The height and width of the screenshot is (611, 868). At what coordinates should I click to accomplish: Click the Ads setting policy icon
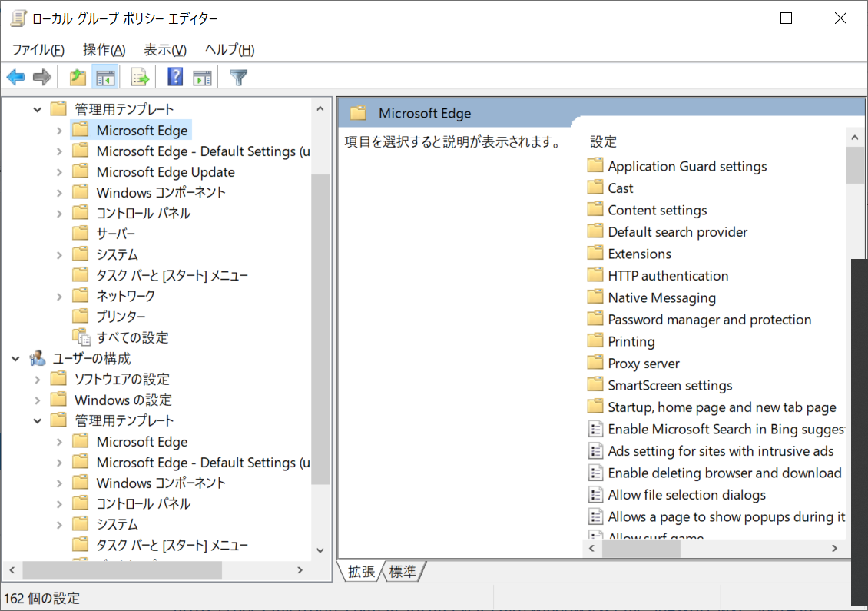pos(595,451)
